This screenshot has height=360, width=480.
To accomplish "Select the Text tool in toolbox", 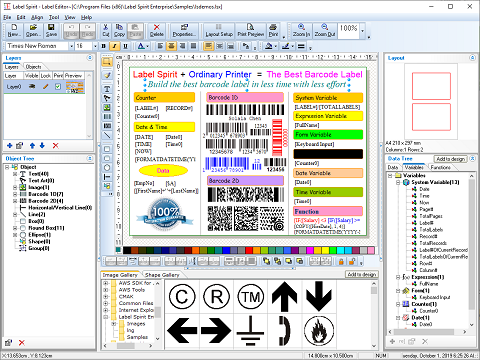I will click(107, 89).
